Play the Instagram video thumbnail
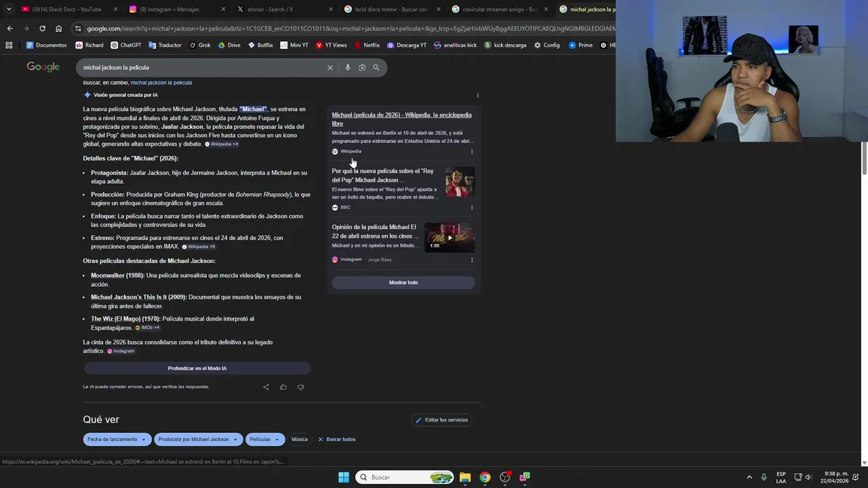Image resolution: width=868 pixels, height=488 pixels. pos(450,237)
